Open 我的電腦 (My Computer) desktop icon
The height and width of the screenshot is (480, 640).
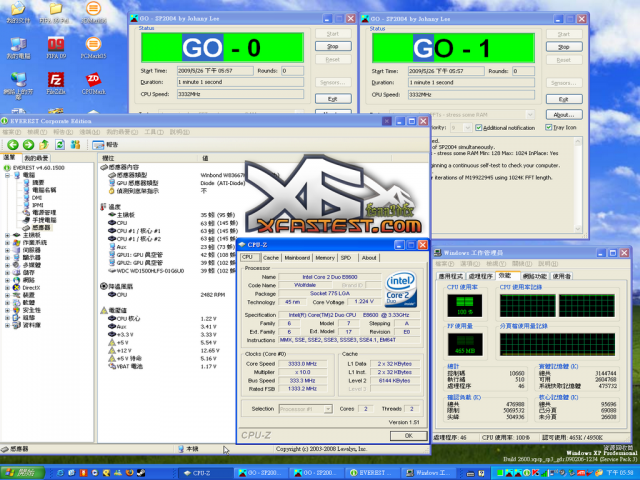click(x=18, y=48)
